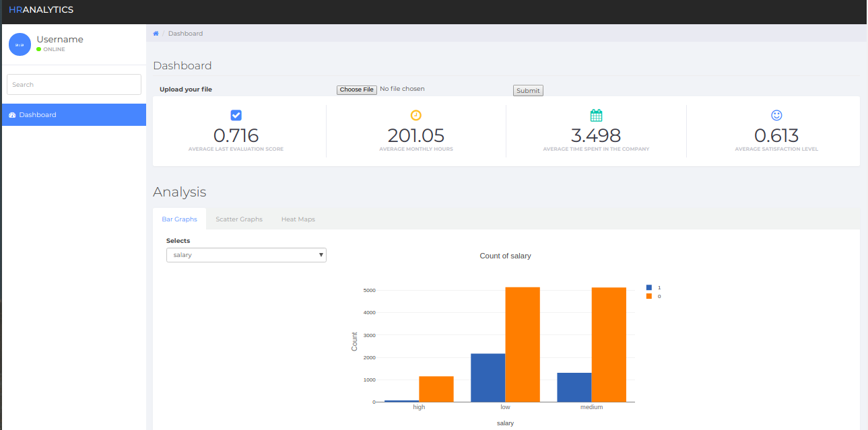
Task: Click the Selects label above dropdown
Action: tap(178, 241)
